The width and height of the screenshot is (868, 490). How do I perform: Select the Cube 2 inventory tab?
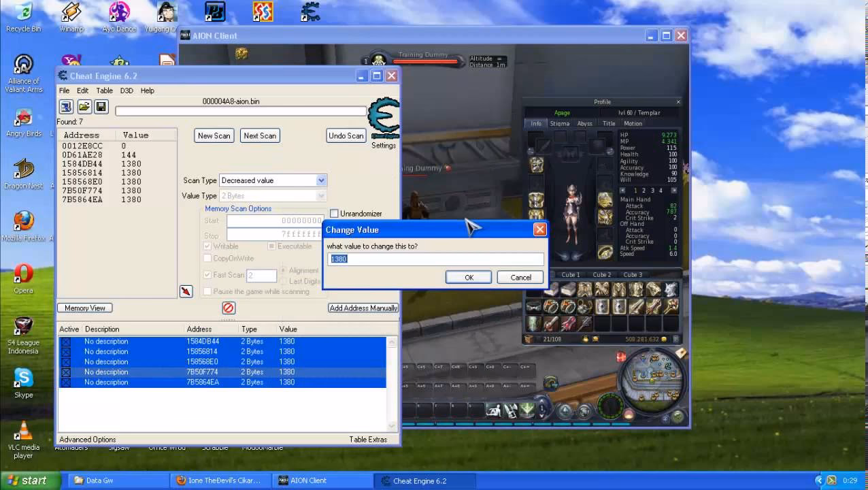pos(601,275)
